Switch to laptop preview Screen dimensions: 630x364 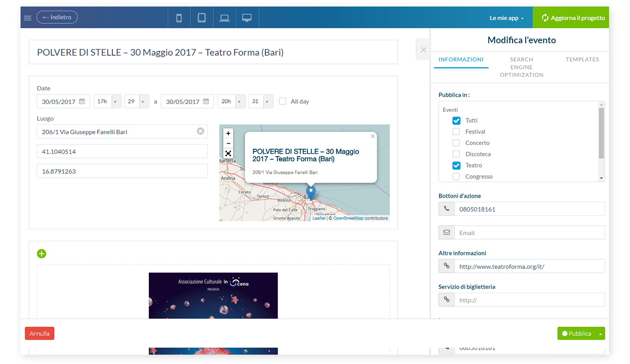click(224, 18)
